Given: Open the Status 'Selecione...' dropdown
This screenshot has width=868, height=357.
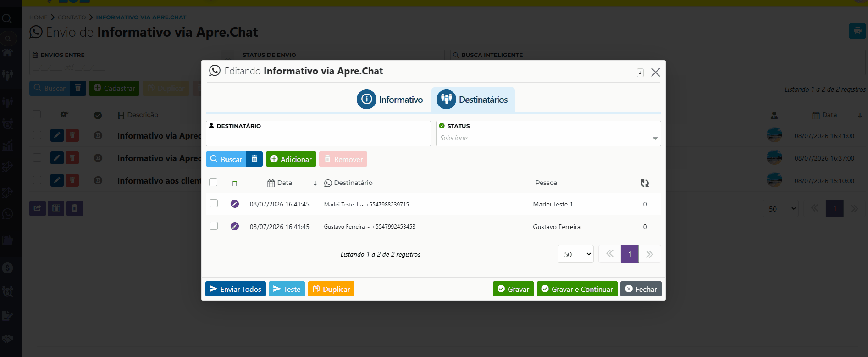Looking at the screenshot, I should [548, 138].
